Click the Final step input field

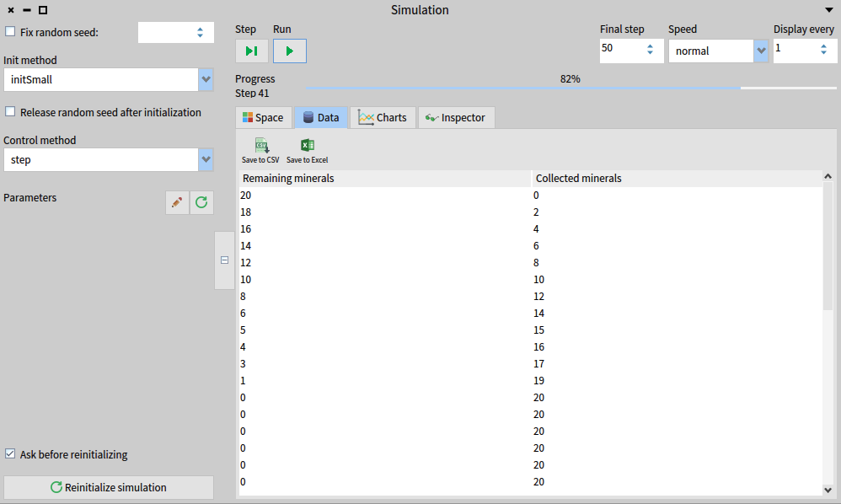(622, 50)
